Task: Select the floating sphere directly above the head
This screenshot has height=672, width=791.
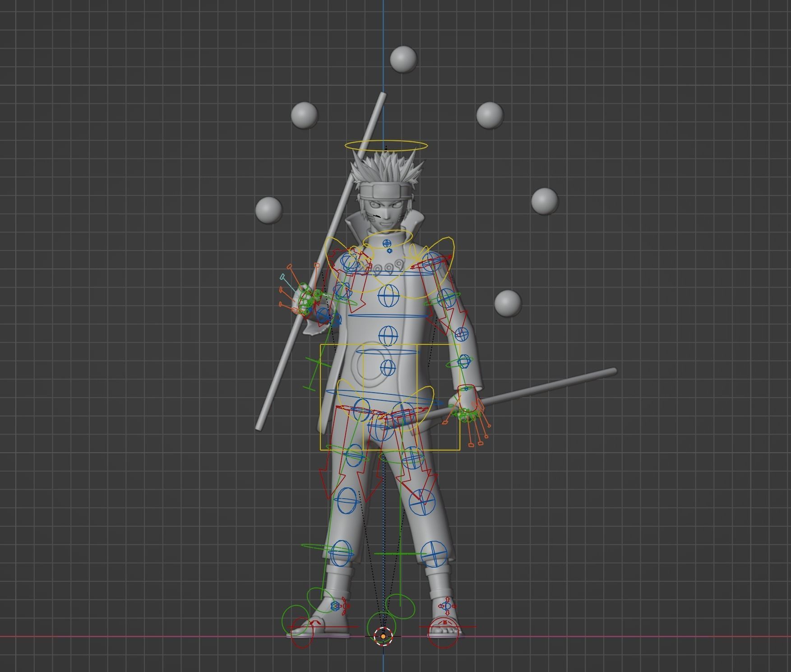Action: tap(403, 59)
